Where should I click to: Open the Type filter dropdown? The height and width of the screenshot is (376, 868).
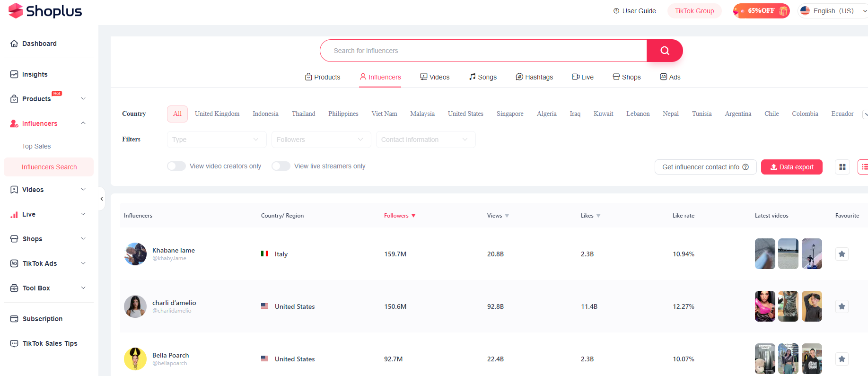point(217,140)
